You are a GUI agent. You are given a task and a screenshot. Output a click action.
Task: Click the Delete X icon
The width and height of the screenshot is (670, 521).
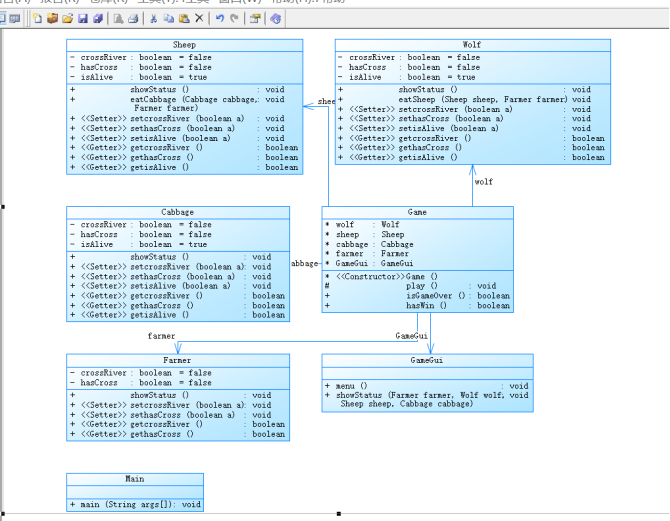199,18
